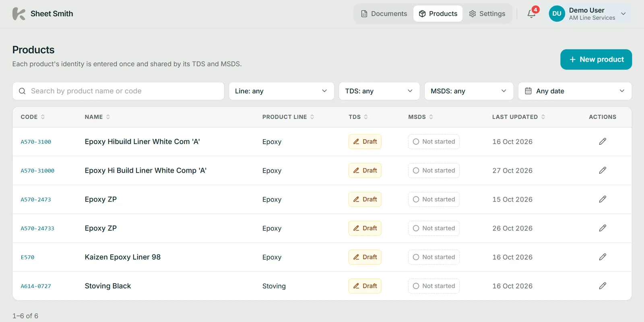Open MSDS Not started for code A570-2473
Image resolution: width=644 pixels, height=322 pixels.
434,199
